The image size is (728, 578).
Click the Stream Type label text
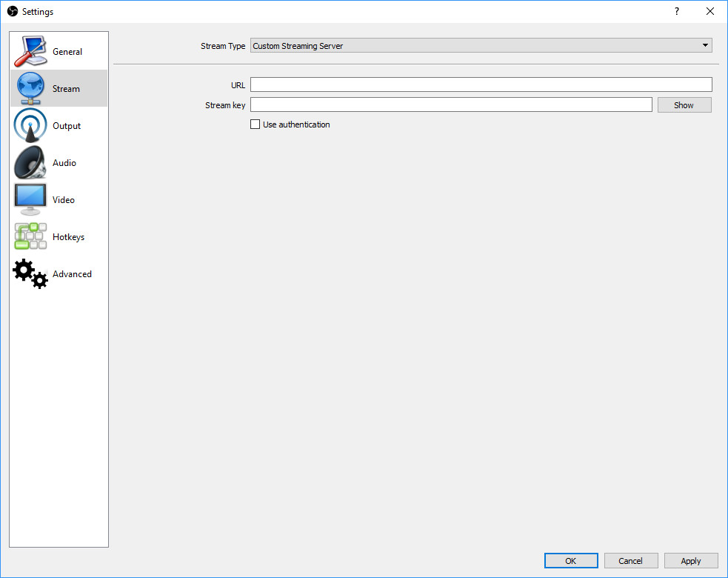click(x=223, y=46)
